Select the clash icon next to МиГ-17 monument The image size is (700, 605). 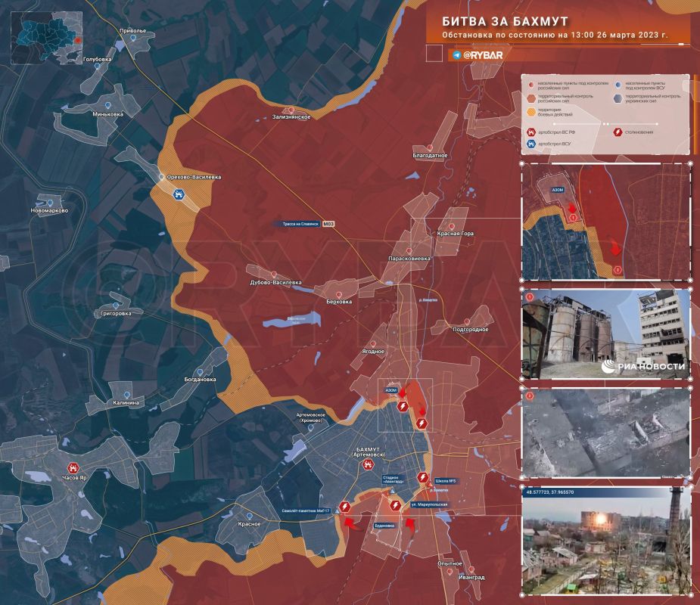pos(344,507)
